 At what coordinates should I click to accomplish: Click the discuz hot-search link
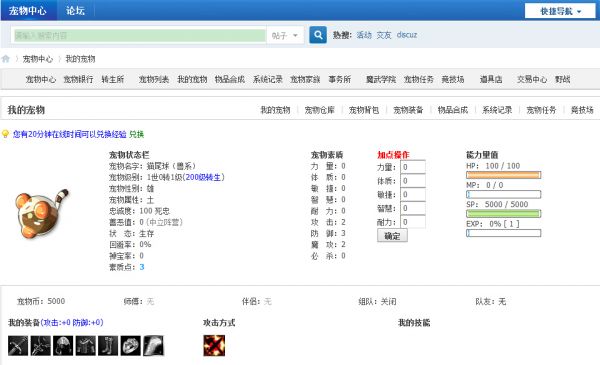click(x=407, y=35)
